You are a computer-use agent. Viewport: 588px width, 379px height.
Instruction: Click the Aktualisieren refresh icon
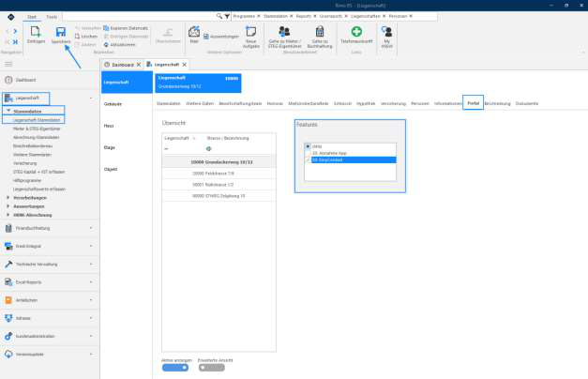pos(106,45)
